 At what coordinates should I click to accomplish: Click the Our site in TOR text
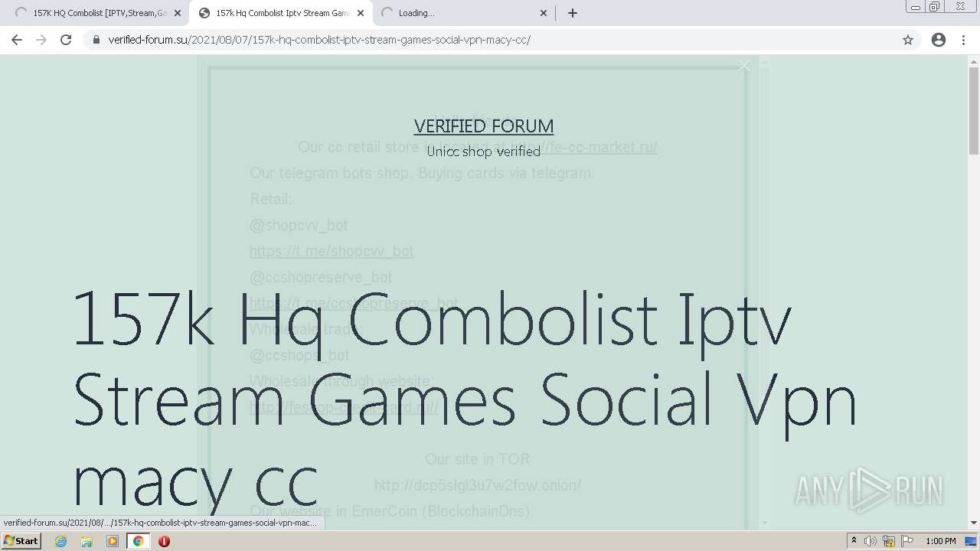pyautogui.click(x=478, y=459)
